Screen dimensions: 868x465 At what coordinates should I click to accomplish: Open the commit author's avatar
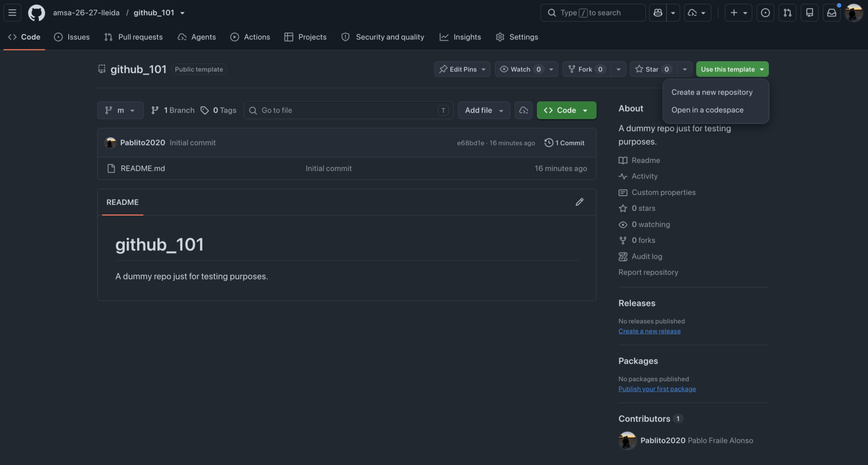pyautogui.click(x=110, y=143)
